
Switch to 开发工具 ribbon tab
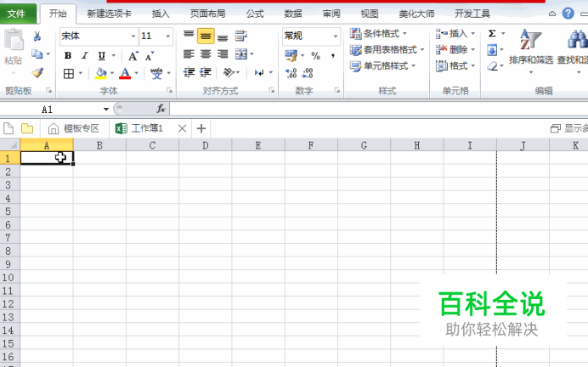click(x=472, y=14)
